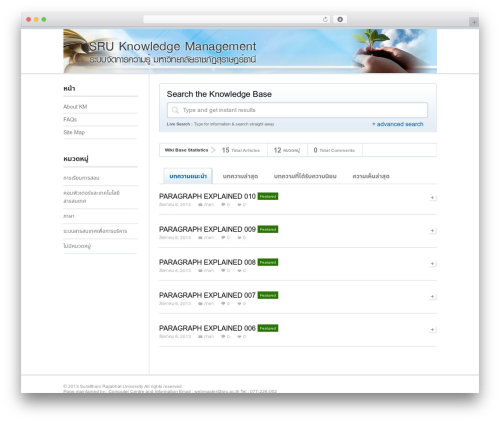Click the date under PARAGRAPH EXPLAINED 010
500x423 pixels.
point(175,205)
